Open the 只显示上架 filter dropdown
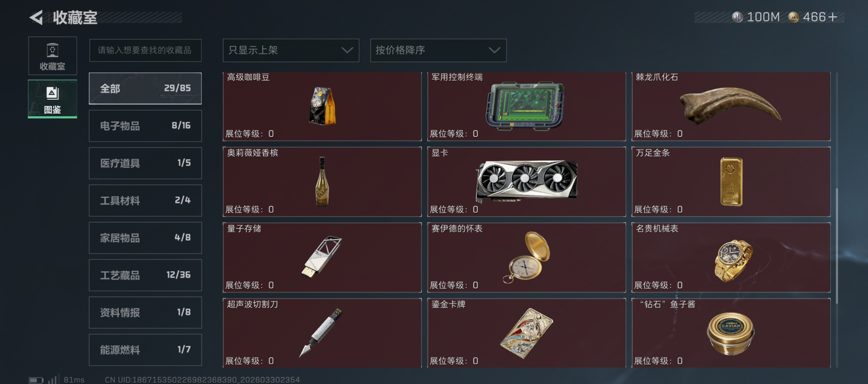 pyautogui.click(x=291, y=50)
